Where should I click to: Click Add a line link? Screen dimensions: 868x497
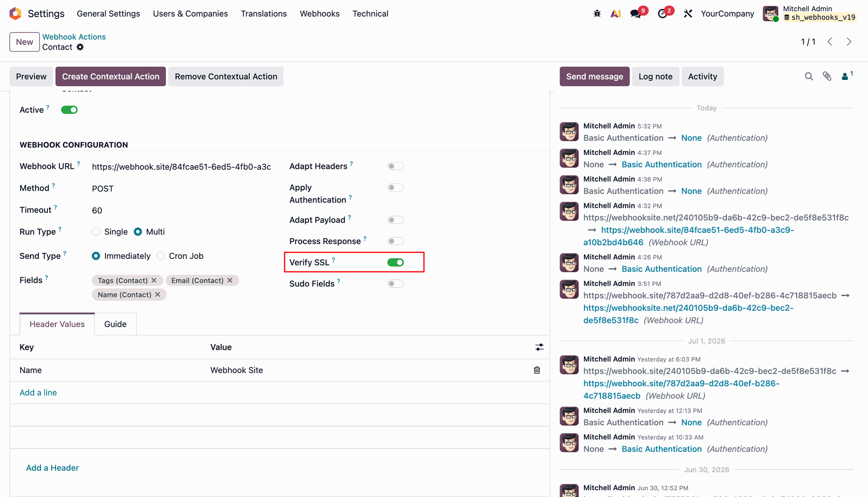[38, 393]
